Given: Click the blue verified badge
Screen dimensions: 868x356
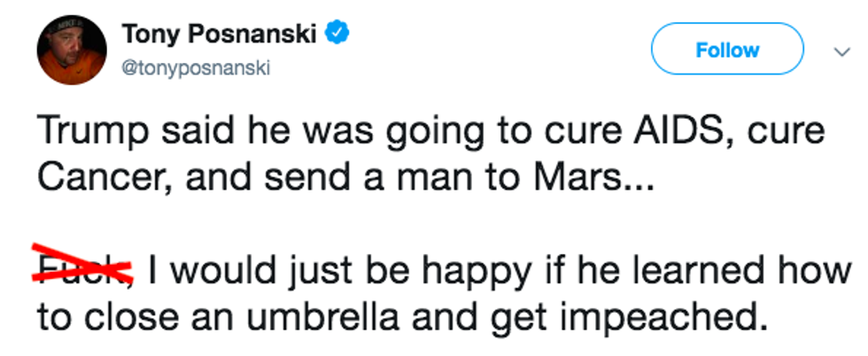Looking at the screenshot, I should click(337, 34).
